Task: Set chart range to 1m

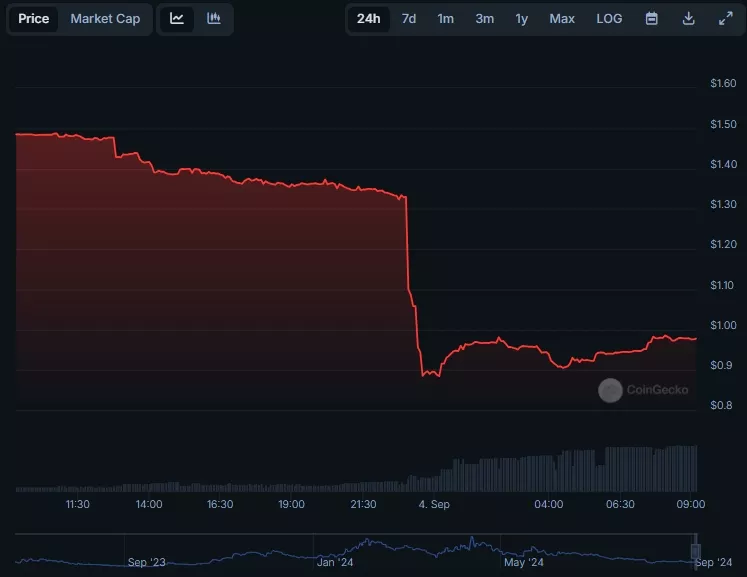Action: [x=446, y=19]
